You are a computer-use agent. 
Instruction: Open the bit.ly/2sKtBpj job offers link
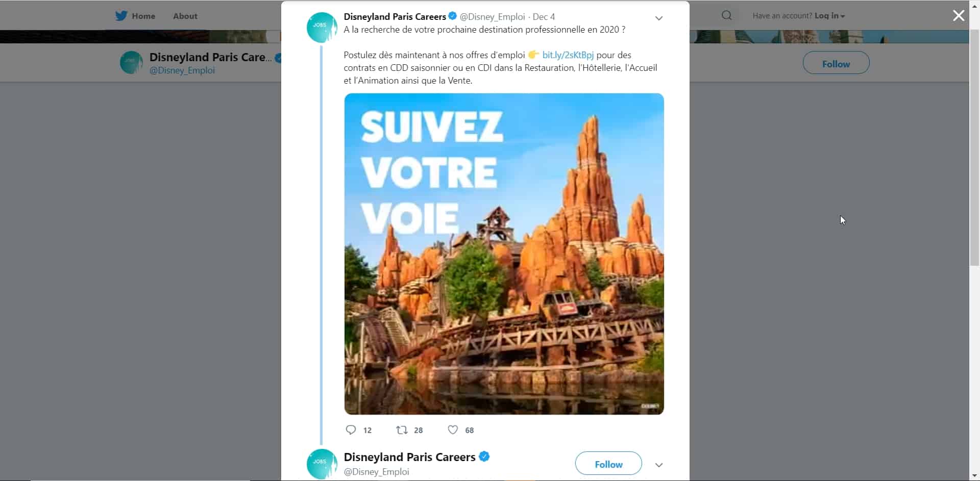pos(568,55)
